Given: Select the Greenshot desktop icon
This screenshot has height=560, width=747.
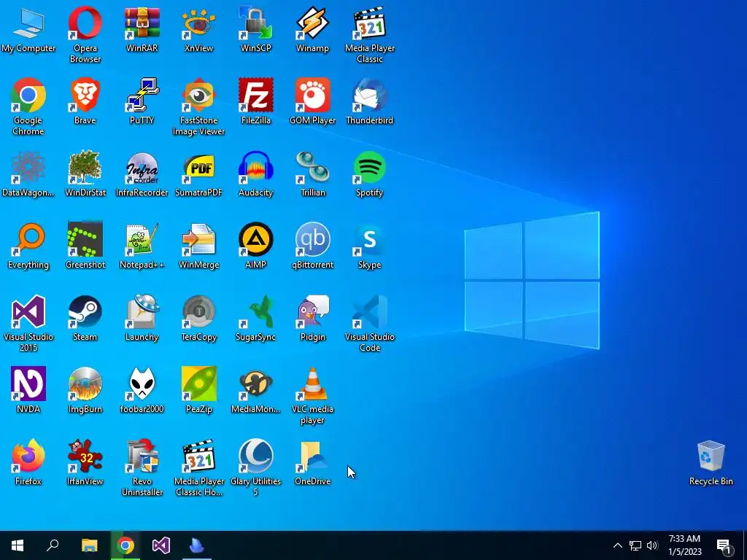Looking at the screenshot, I should 85,246.
